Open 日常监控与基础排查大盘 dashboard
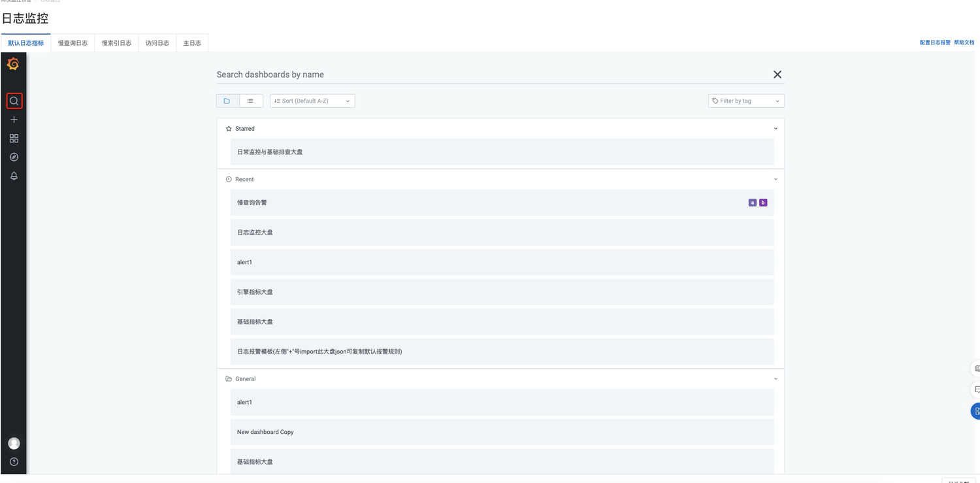Viewport: 980px width, 483px height. click(502, 152)
